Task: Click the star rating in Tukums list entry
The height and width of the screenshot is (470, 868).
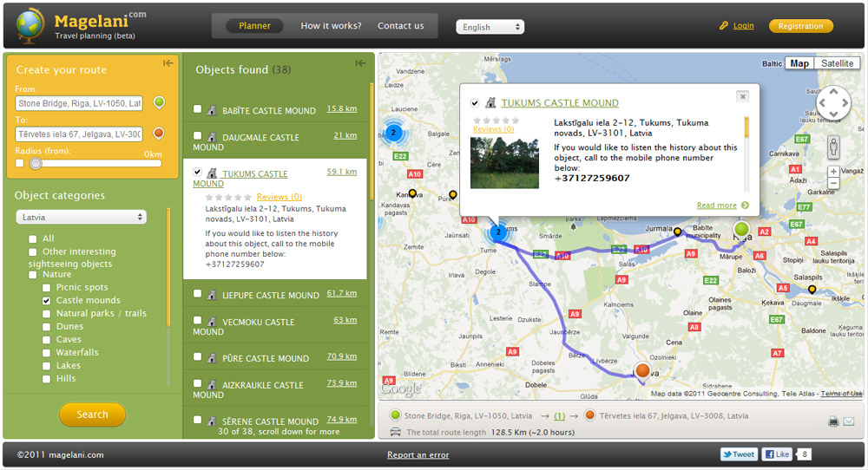Action: tap(228, 197)
